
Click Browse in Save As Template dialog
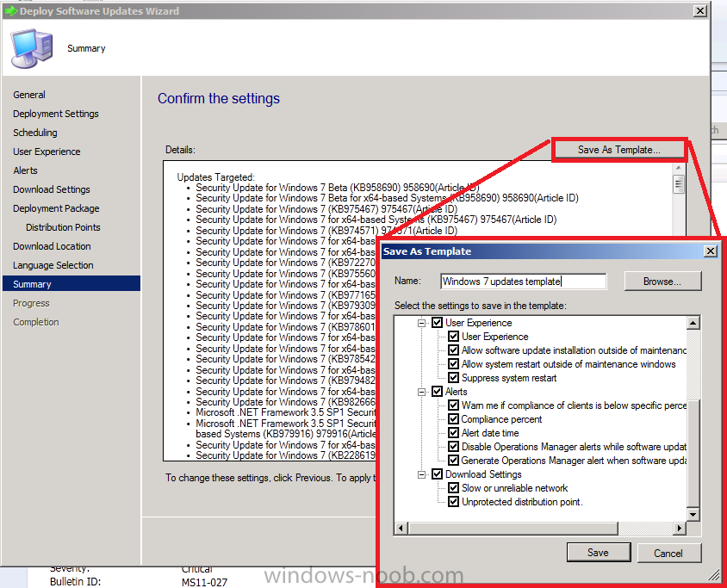[x=662, y=282]
